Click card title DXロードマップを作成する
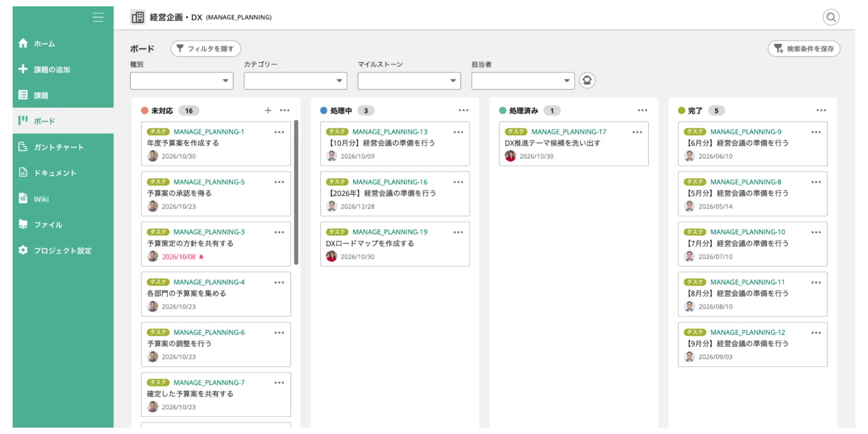Viewport: 868px width, 434px height. click(x=370, y=243)
